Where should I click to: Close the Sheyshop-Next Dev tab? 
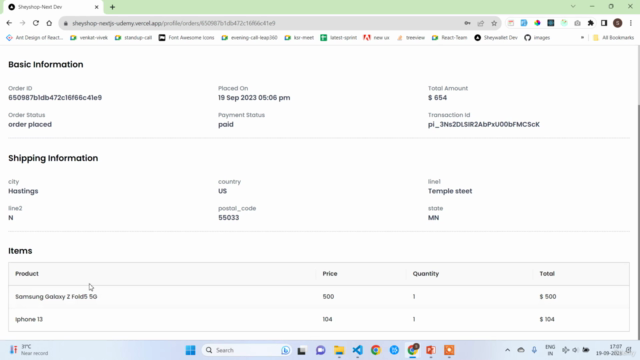[97, 7]
